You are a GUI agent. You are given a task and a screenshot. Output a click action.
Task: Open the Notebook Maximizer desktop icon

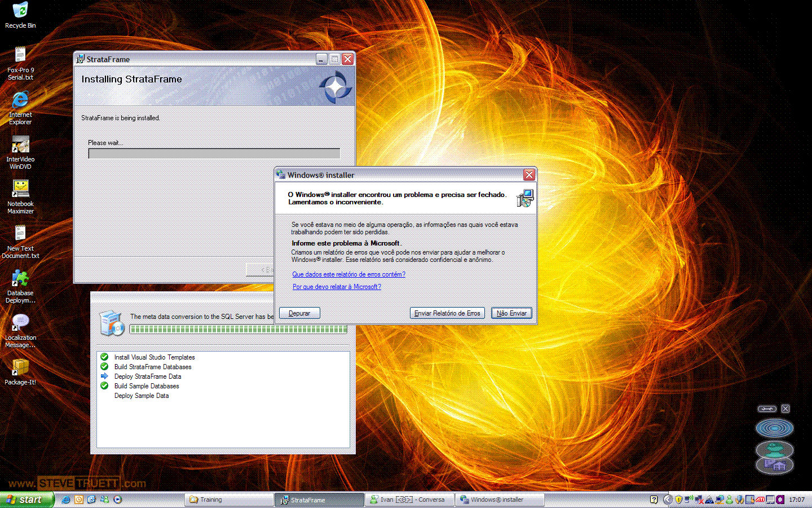pyautogui.click(x=20, y=189)
